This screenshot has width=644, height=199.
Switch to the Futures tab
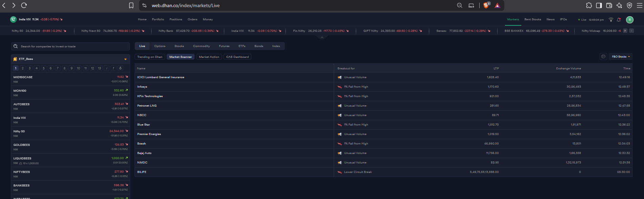[x=224, y=46]
